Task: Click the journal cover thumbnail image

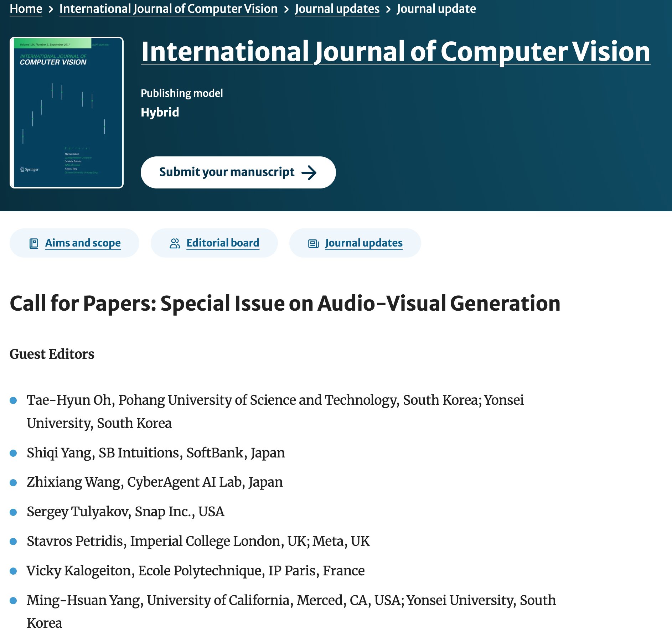Action: [67, 113]
